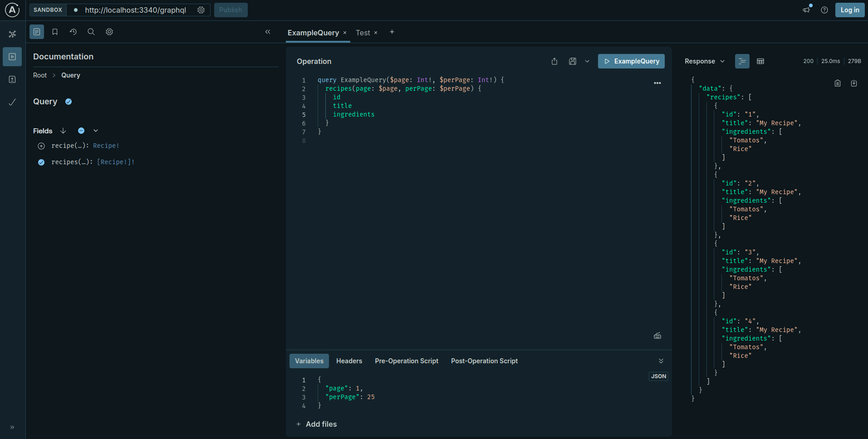Open the Response dropdown
Screen dimensions: 868x439
pos(721,61)
